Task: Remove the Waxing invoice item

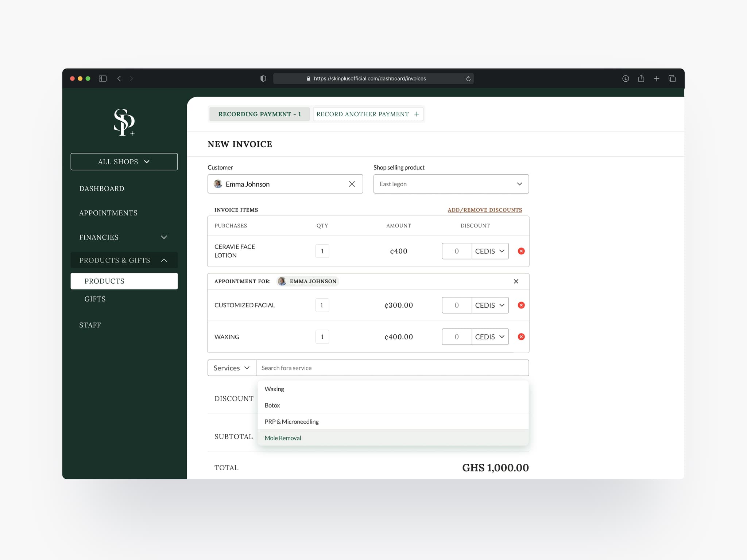Action: (x=521, y=337)
